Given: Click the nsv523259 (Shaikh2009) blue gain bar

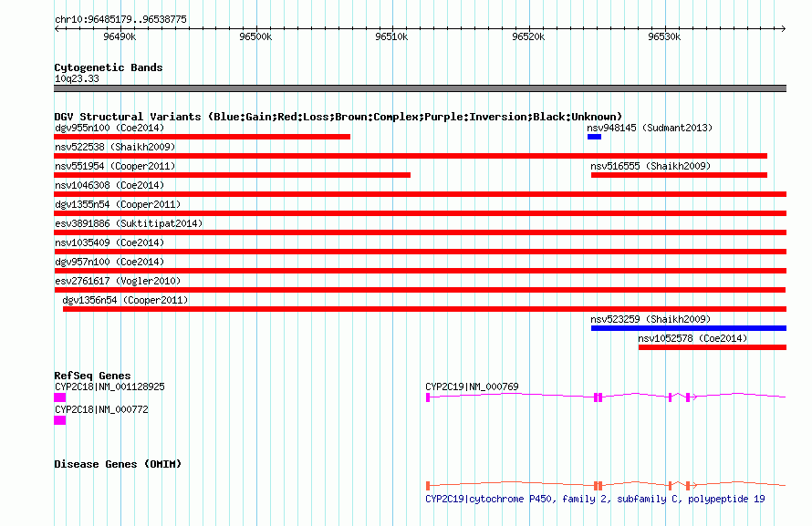Looking at the screenshot, I should tap(689, 328).
